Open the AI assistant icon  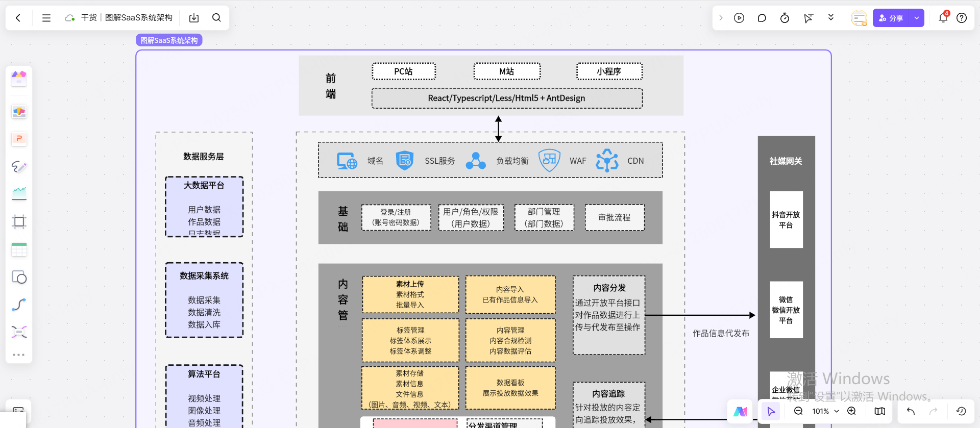pyautogui.click(x=740, y=411)
